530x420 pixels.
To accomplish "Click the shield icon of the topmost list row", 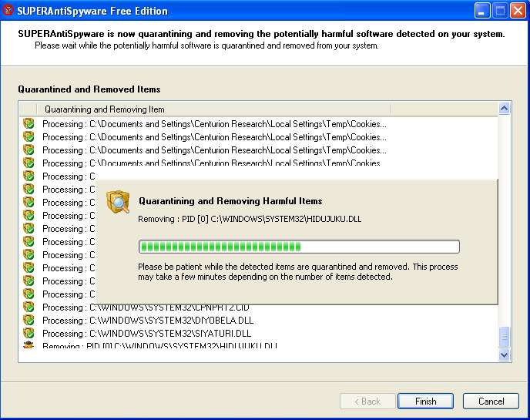I will point(29,124).
